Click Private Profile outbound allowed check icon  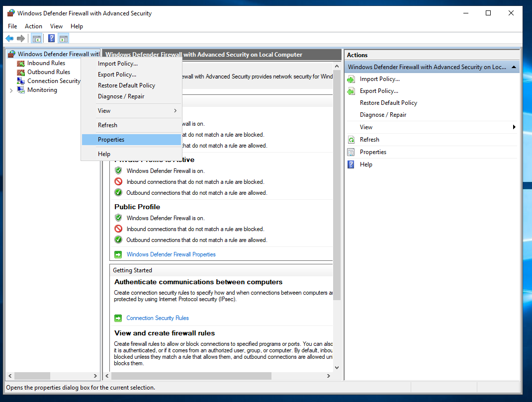118,192
